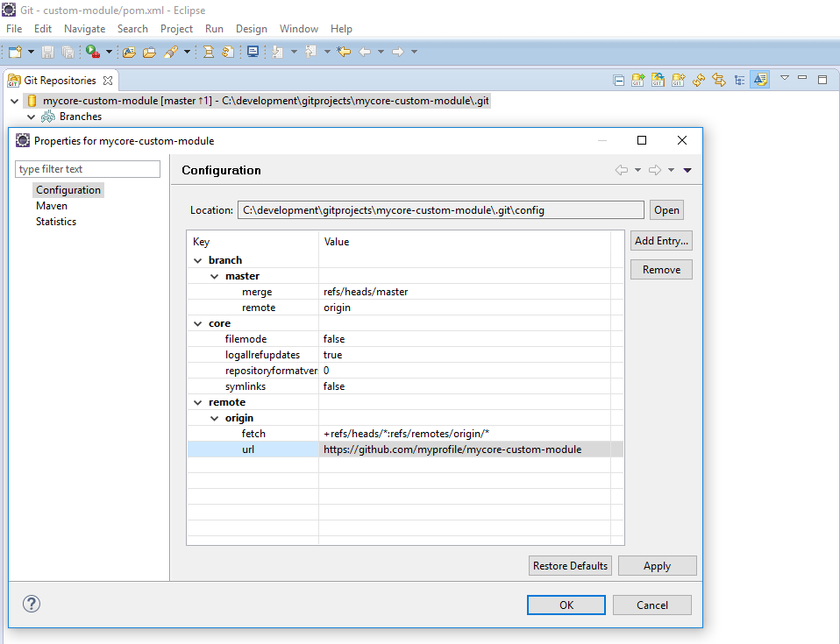Close the Git Repositories tab
Screen dimensions: 840x644
point(108,81)
